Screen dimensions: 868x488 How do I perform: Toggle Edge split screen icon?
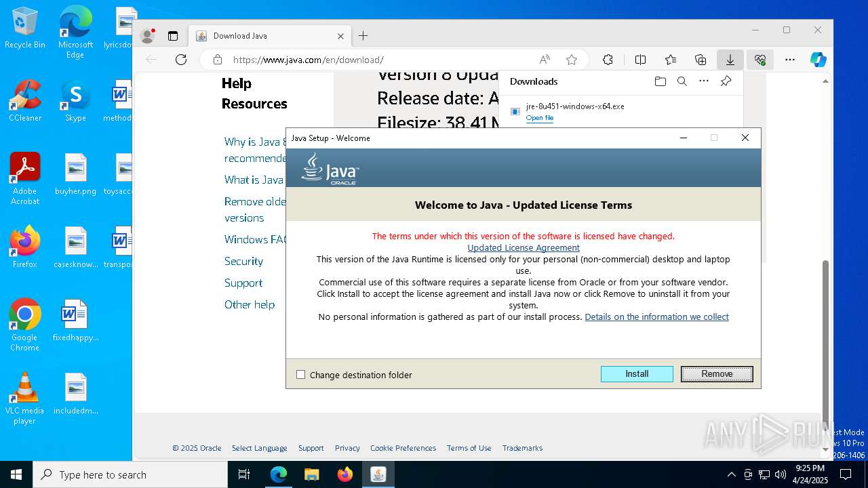pos(640,60)
